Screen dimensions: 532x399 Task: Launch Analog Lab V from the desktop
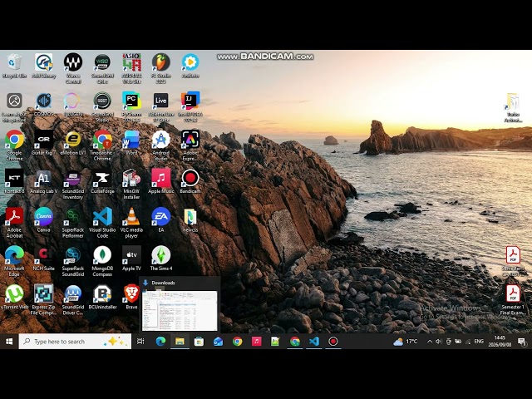pos(44,181)
